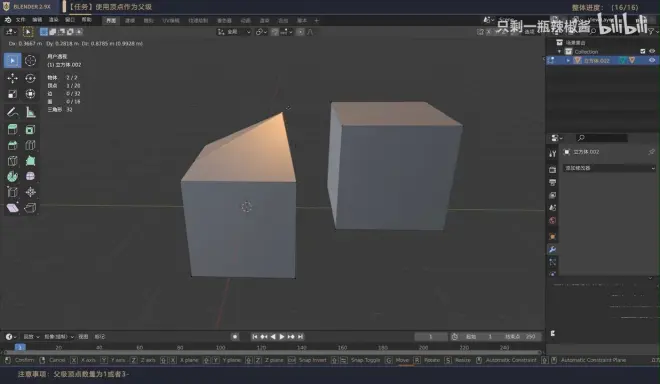Open the Help menu (帮助)
The image size is (660, 384).
(86, 20)
